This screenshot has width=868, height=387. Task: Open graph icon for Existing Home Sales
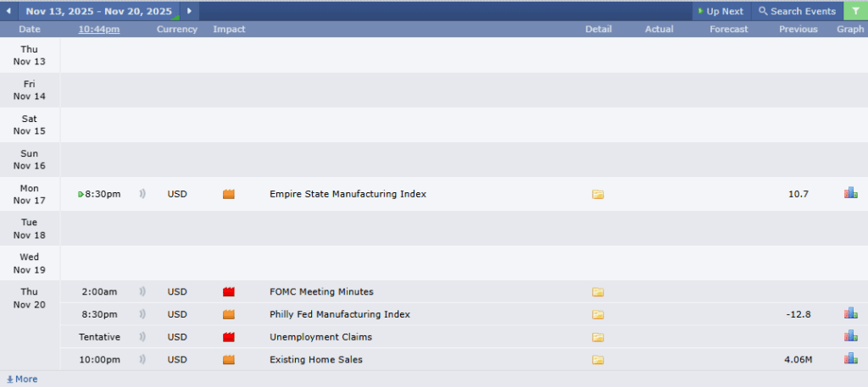[850, 359]
